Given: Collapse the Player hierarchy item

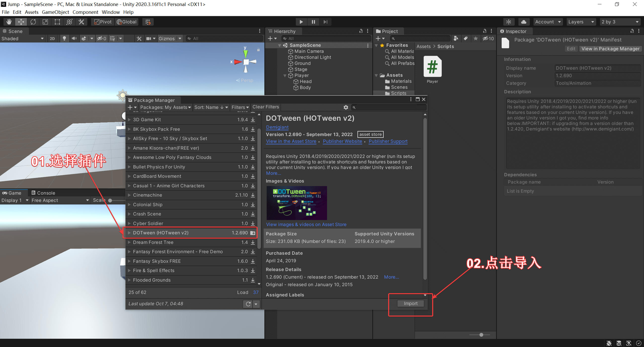Looking at the screenshot, I should point(285,75).
